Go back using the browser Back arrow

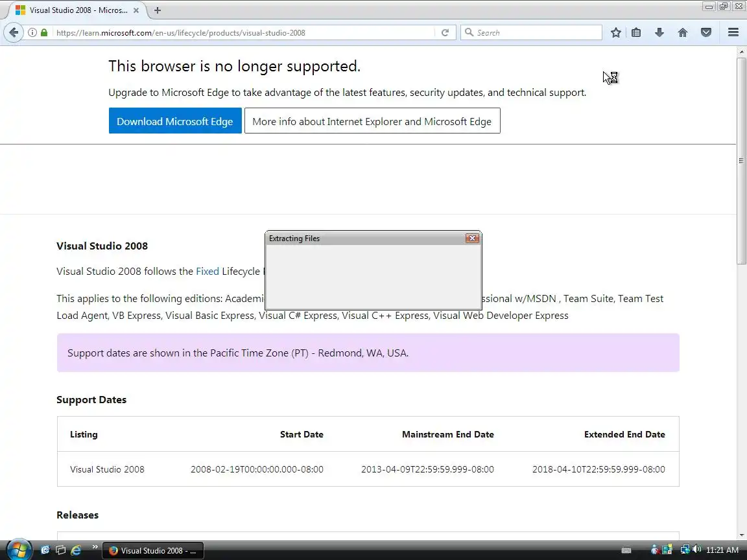tap(14, 32)
